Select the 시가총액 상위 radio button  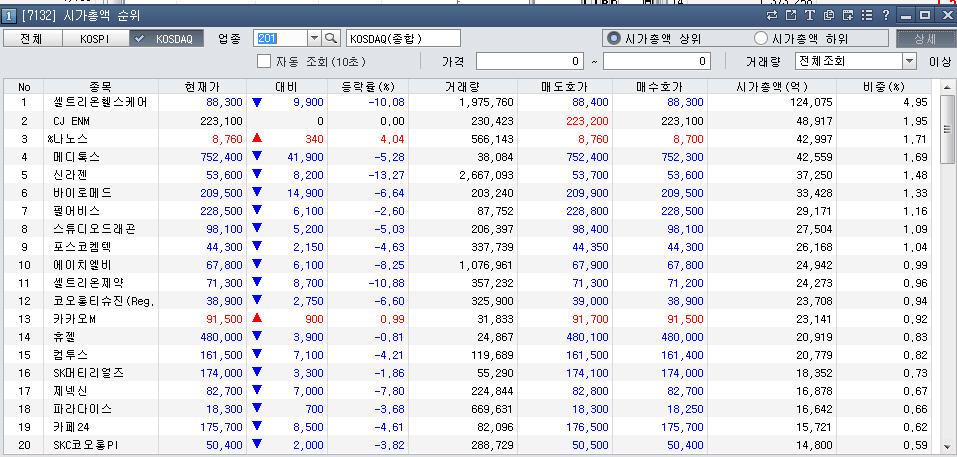(x=613, y=38)
